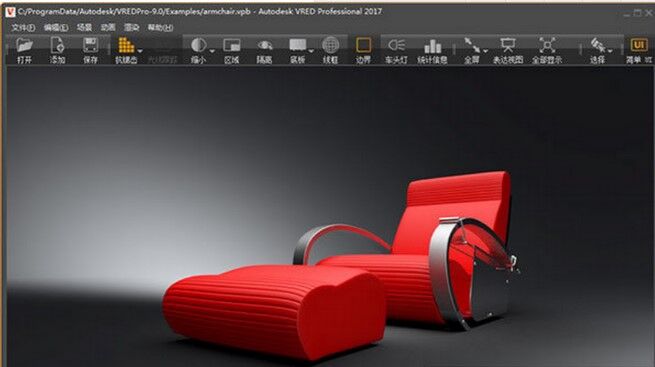Screen dimensions: 655x367
Task: Toggle the Wireframe (线框) globe icon
Action: click(330, 45)
